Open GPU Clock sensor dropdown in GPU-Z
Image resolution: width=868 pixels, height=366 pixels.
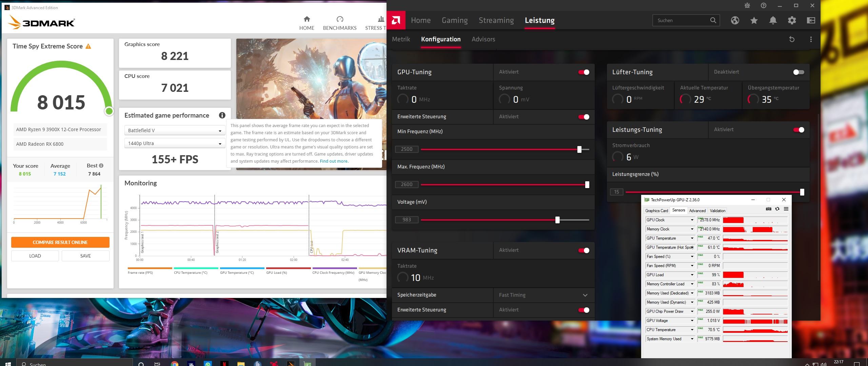click(692, 220)
